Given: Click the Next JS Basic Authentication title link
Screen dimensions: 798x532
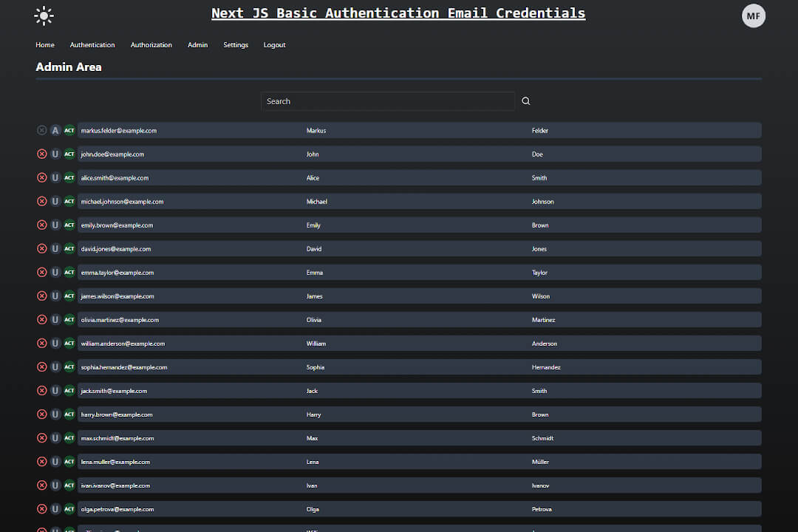Looking at the screenshot, I should (x=398, y=13).
